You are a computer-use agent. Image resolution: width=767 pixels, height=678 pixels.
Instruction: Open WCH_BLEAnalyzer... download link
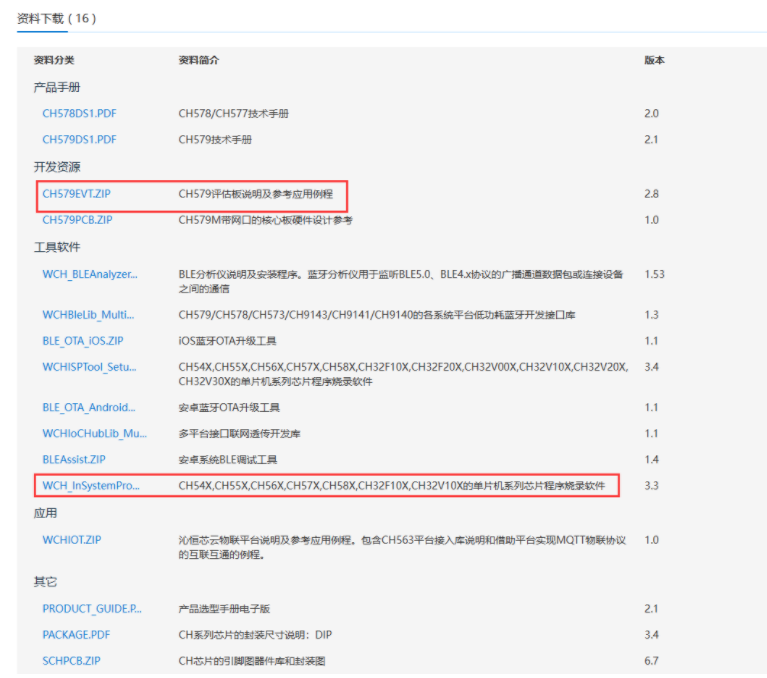[90, 274]
